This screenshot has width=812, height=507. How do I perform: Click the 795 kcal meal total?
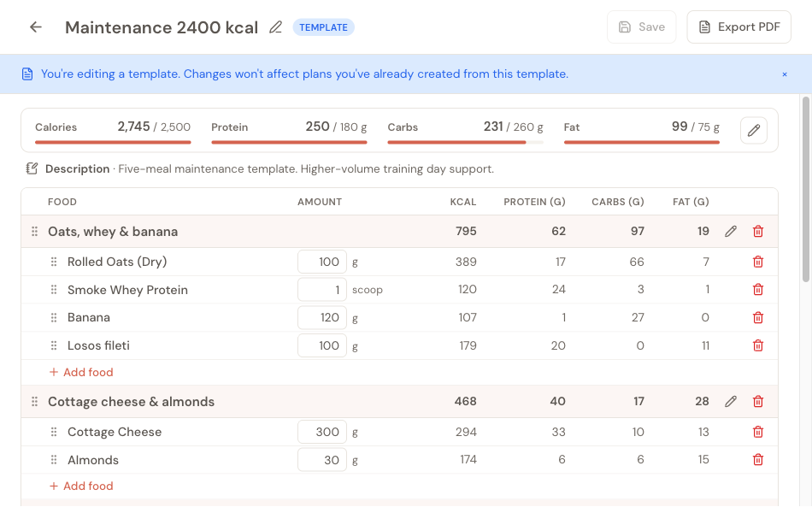[466, 232]
